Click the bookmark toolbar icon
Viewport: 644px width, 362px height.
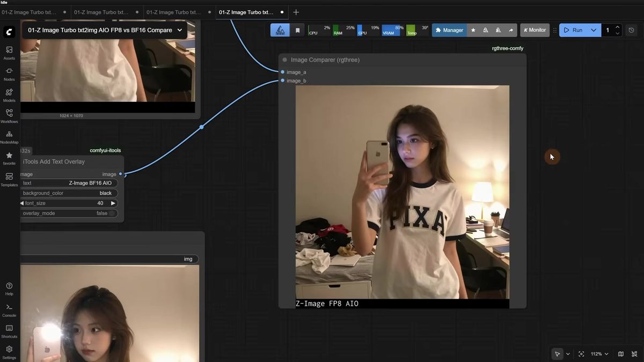pyautogui.click(x=298, y=30)
